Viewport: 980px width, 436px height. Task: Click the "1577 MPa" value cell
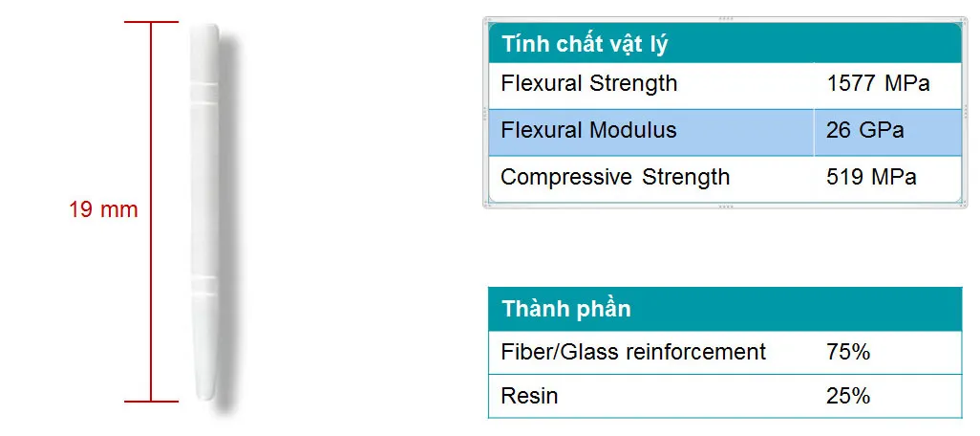[x=878, y=83]
